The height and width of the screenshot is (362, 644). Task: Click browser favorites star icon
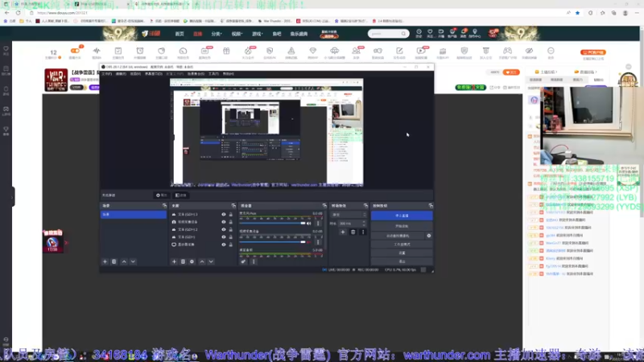[577, 13]
